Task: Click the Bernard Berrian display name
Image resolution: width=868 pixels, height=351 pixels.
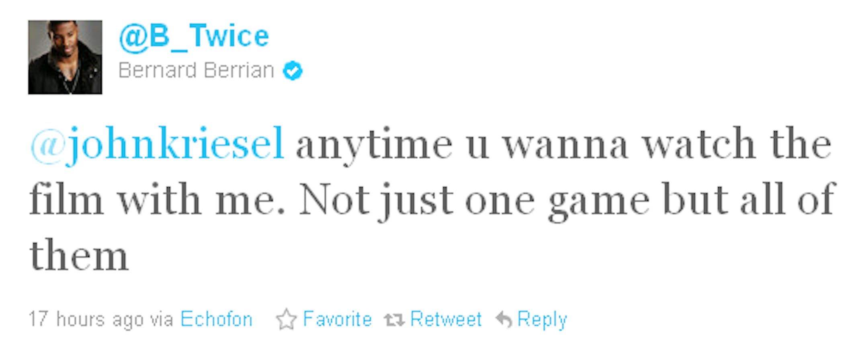Action: 196,70
